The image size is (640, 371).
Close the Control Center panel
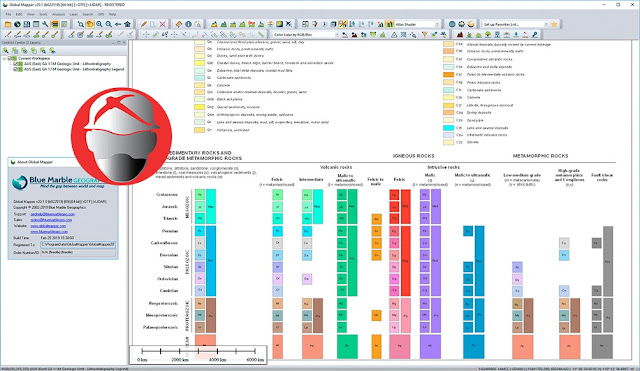click(124, 42)
